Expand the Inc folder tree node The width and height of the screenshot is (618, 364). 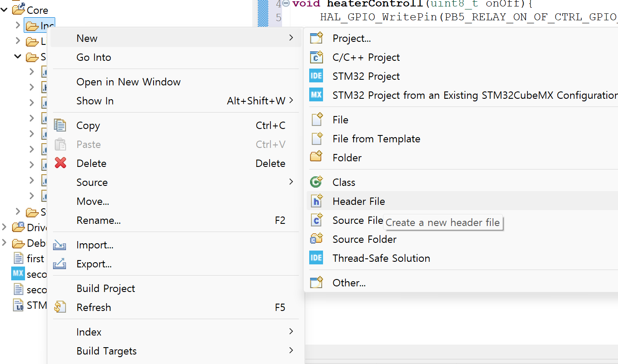tap(18, 25)
